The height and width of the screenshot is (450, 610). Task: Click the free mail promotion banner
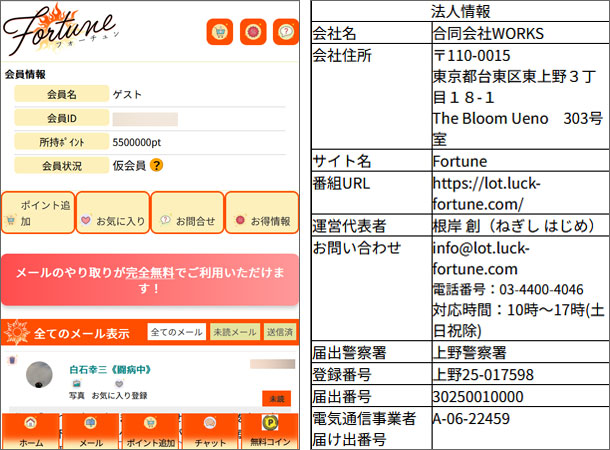(151, 279)
